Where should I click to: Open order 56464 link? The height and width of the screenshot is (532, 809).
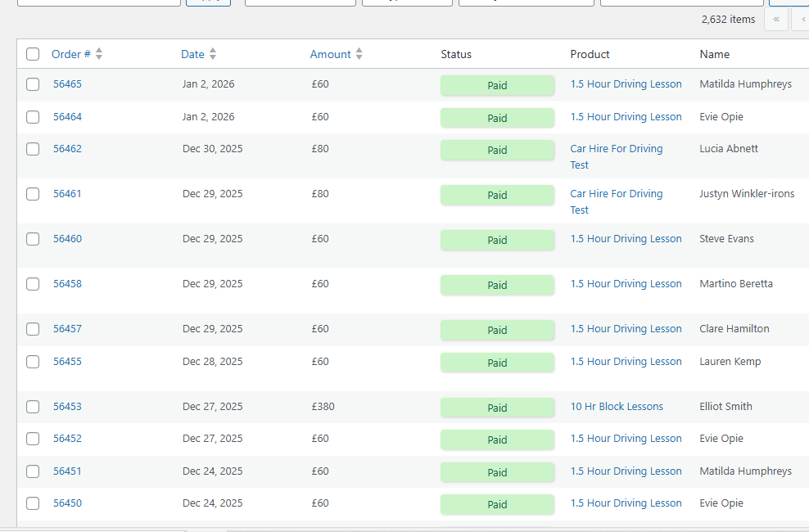click(67, 117)
